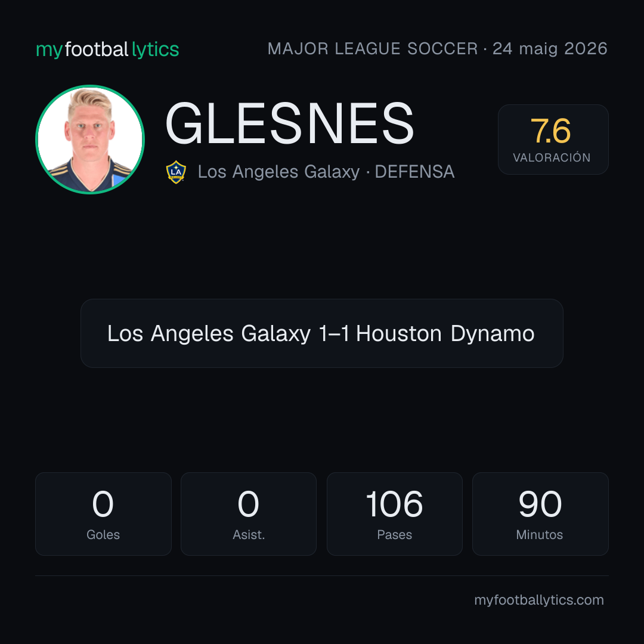The height and width of the screenshot is (644, 644).
Task: Open the Glesnes player photo
Action: [90, 139]
